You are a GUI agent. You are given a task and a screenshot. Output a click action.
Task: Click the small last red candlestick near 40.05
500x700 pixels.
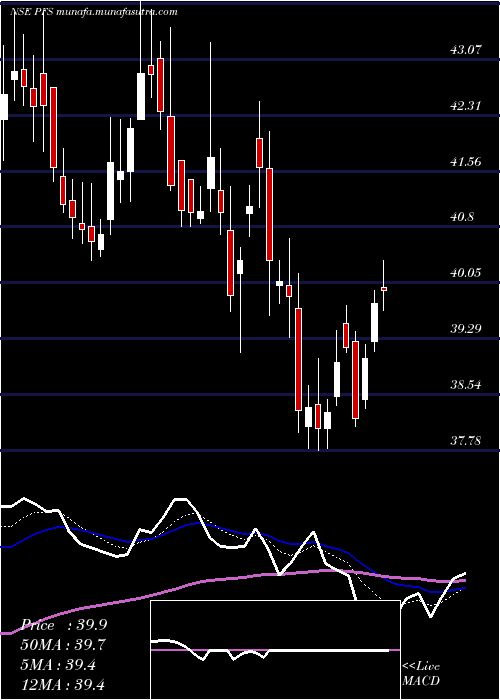point(383,289)
